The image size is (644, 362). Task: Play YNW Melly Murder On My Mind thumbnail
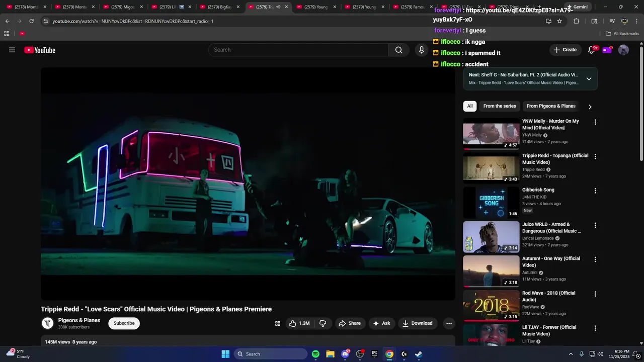tap(491, 134)
